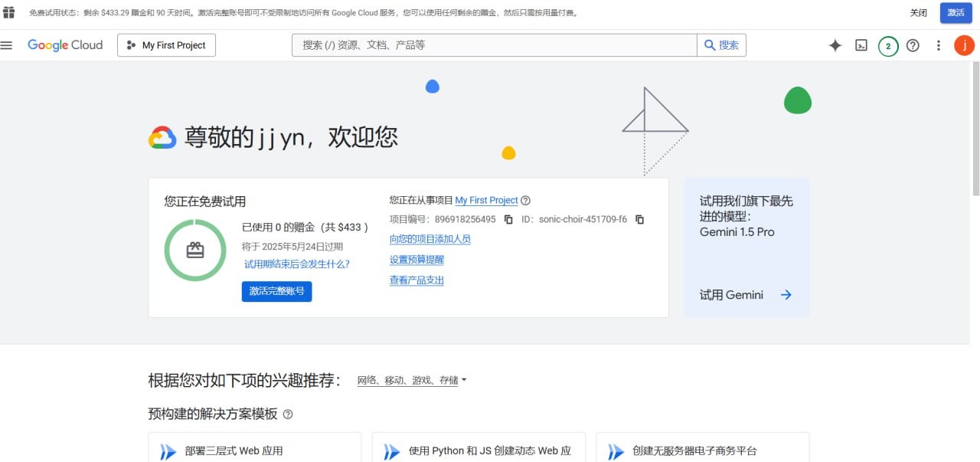The width and height of the screenshot is (980, 462).
Task: Open Gemini AI sparkle assistant icon
Action: 835,45
